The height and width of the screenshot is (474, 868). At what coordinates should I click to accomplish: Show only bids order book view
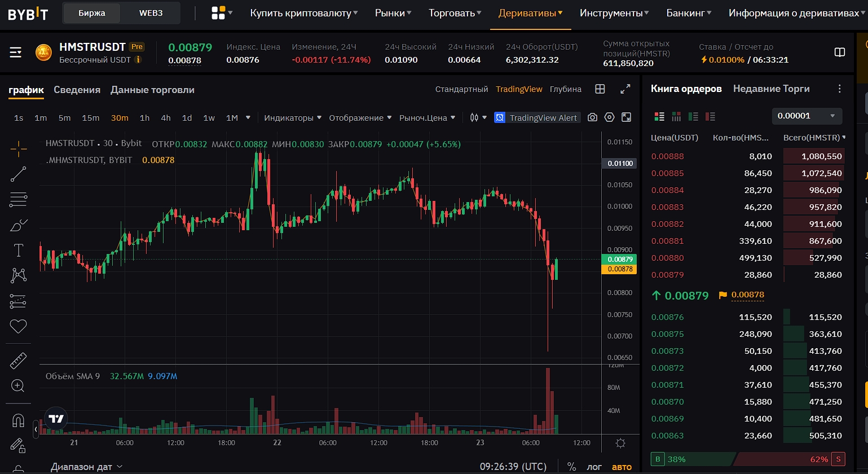coord(693,116)
